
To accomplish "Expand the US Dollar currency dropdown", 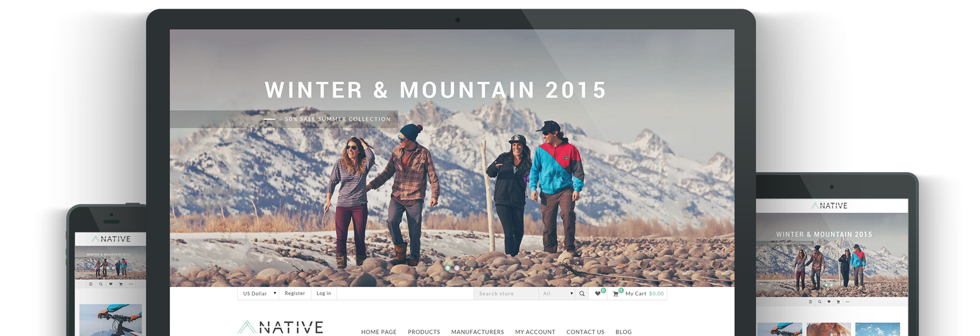I will [259, 294].
